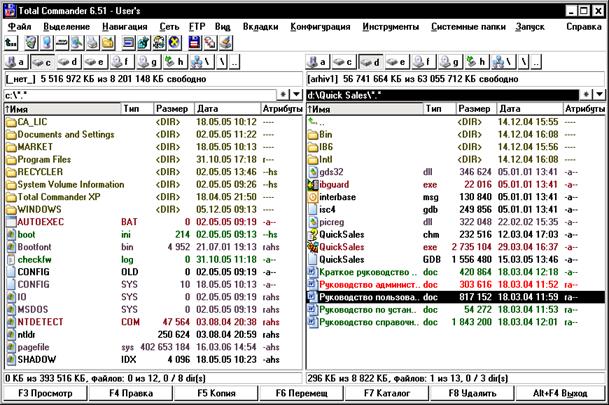This screenshot has height=405, width=609.
Task: Open left panel favorites asterisk button
Action: click(283, 94)
